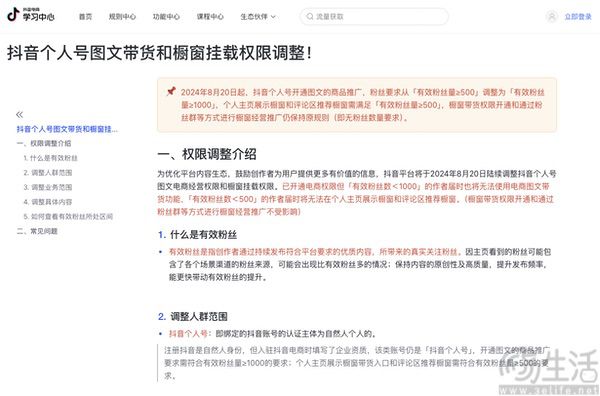
Task: Click the user avatar icon
Action: pyautogui.click(x=552, y=16)
